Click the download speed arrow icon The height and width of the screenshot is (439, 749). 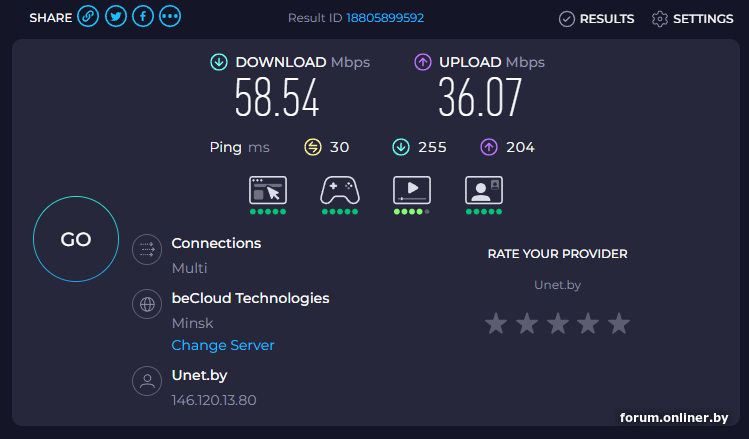click(219, 62)
